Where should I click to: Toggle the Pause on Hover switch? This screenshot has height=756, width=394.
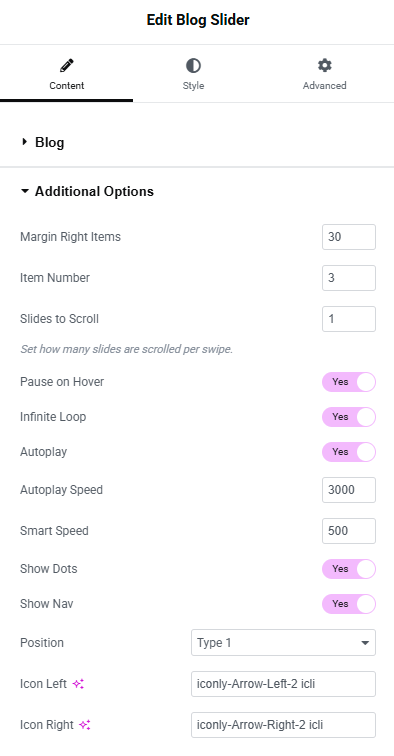point(349,382)
